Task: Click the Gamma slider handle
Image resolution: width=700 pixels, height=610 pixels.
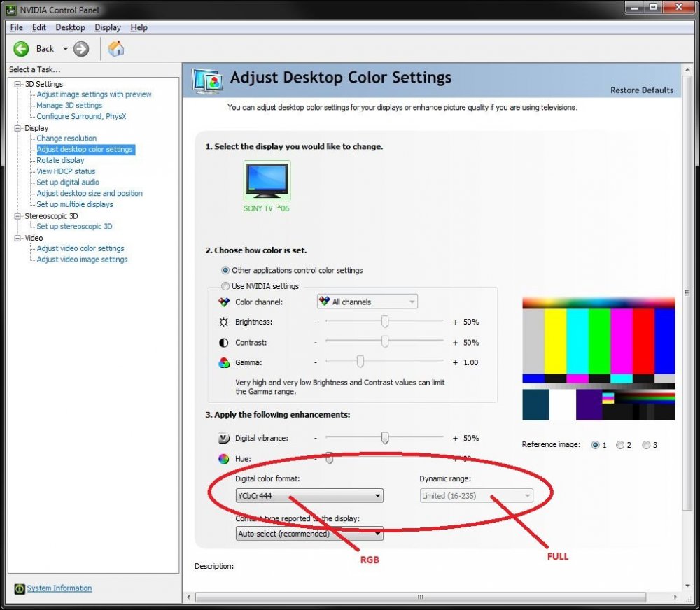Action: pos(360,362)
